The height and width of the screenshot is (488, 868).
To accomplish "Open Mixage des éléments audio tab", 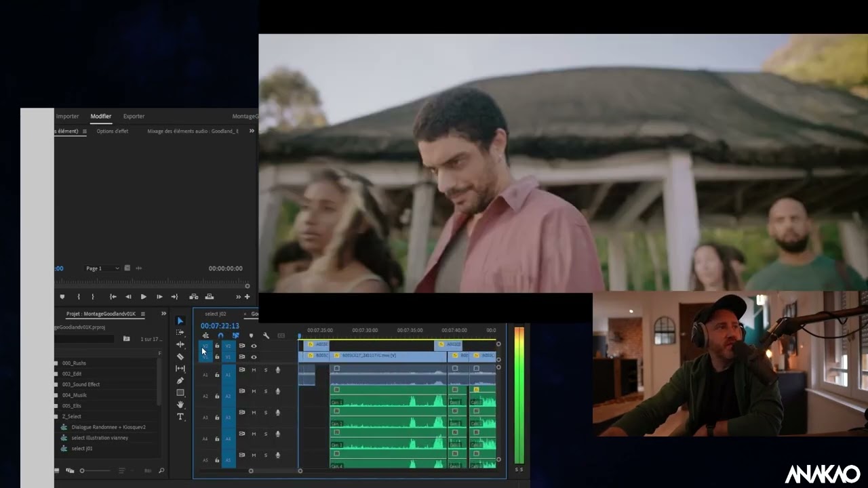I will click(x=193, y=131).
